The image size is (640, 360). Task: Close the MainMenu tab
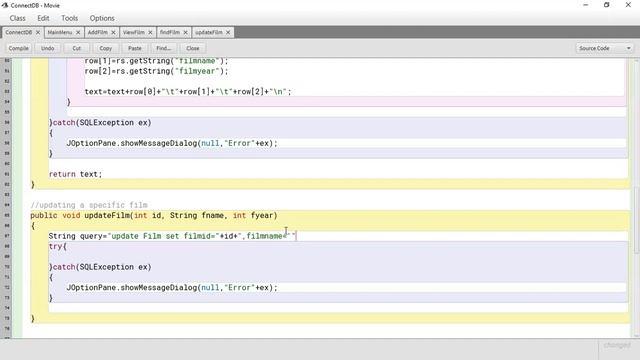78,32
